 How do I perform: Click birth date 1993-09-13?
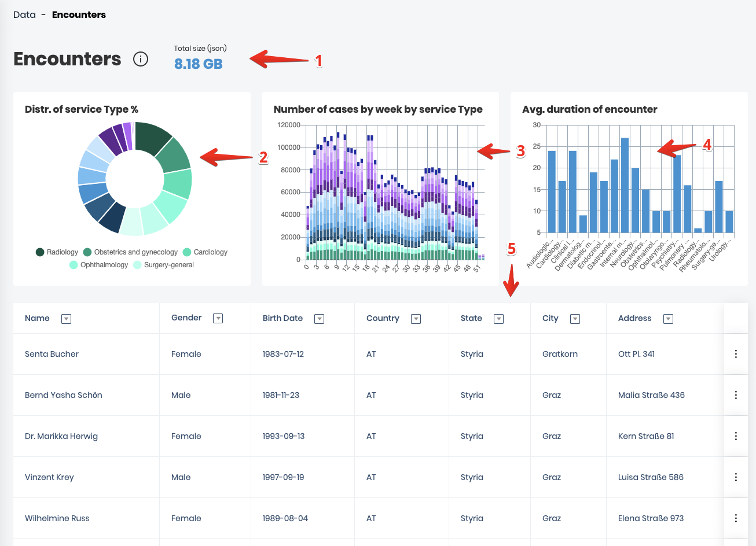[284, 436]
